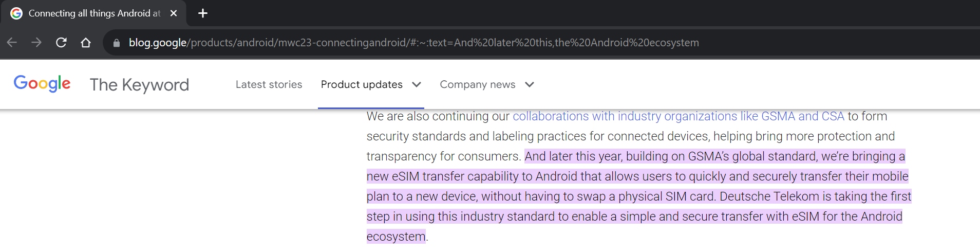Open a new tab with the plus icon

[x=203, y=13]
